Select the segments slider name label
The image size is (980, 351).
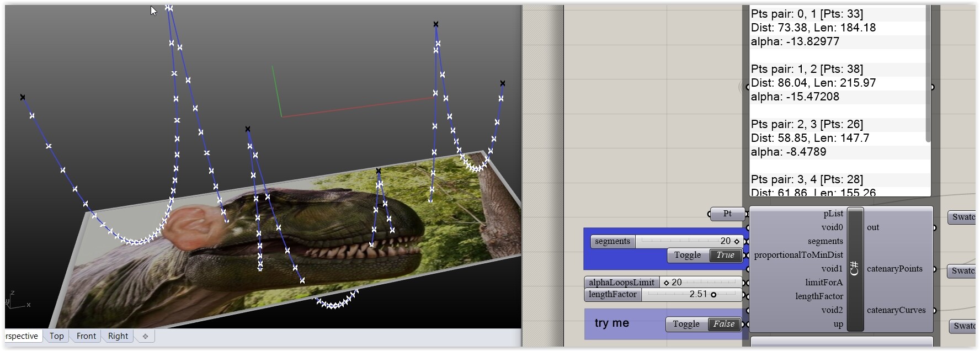[x=612, y=241]
